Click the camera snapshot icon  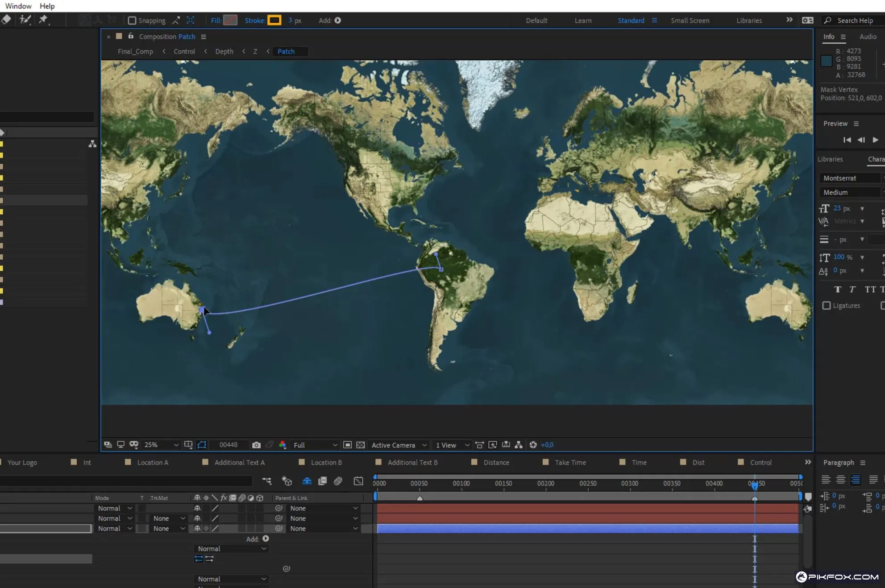point(256,444)
